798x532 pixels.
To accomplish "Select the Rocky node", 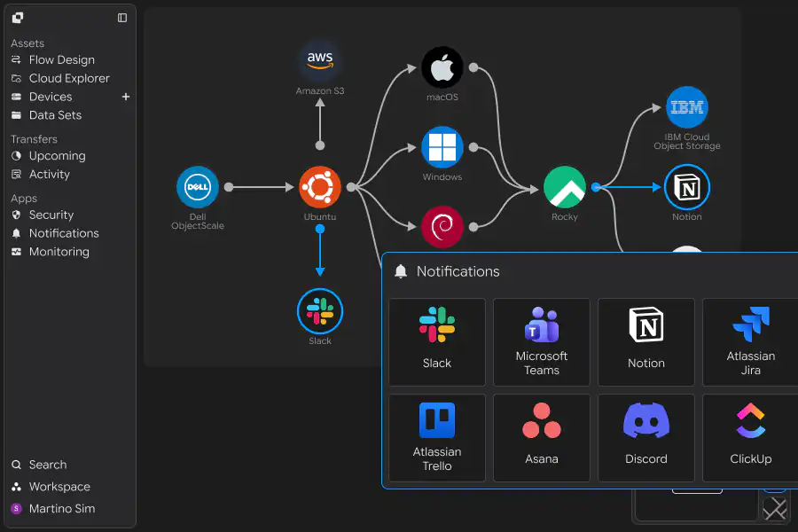I will click(565, 187).
